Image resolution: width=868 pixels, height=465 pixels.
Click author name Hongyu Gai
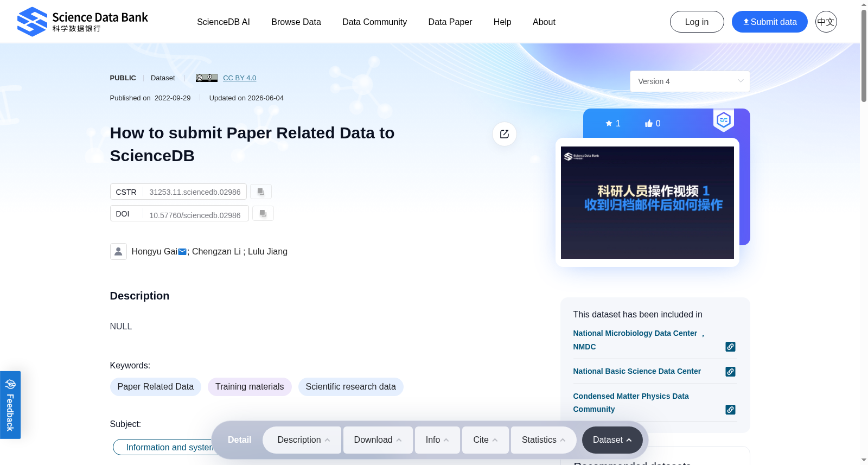click(x=155, y=252)
